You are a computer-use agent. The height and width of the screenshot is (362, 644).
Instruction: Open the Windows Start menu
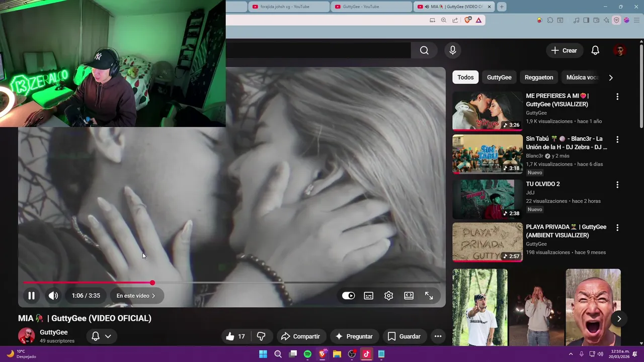click(263, 354)
